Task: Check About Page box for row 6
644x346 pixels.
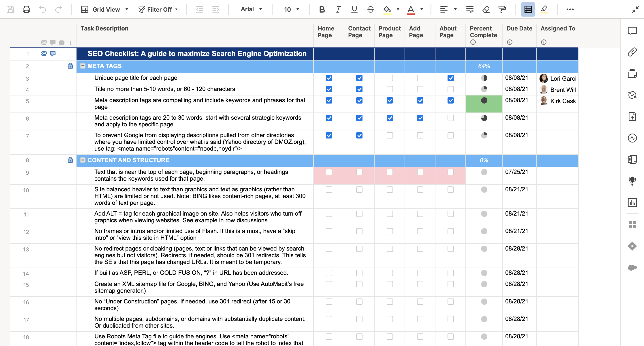Action: point(450,118)
